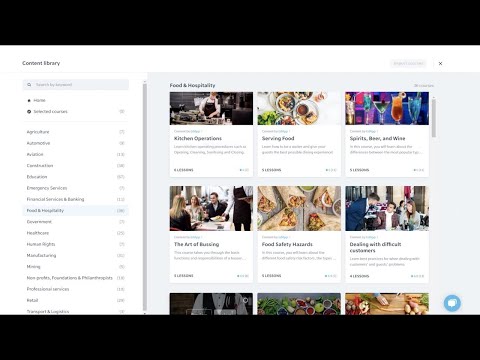Click the course count text above the course grid

[x=424, y=86]
